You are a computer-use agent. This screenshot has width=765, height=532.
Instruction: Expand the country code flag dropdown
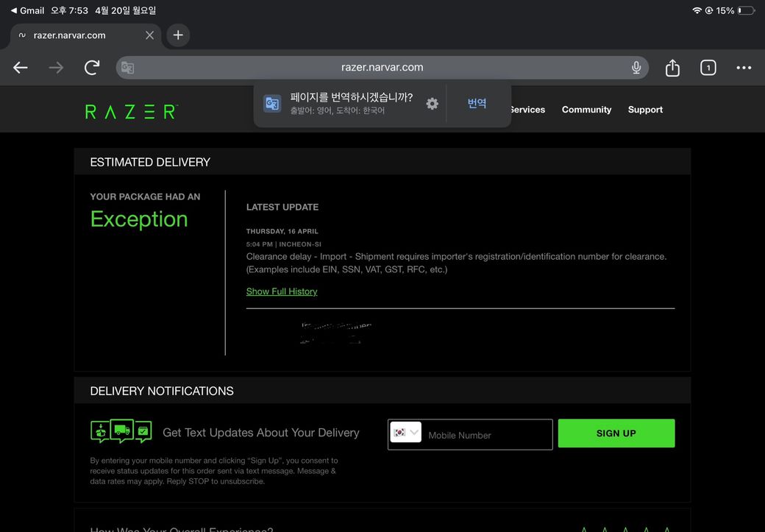pyautogui.click(x=406, y=433)
